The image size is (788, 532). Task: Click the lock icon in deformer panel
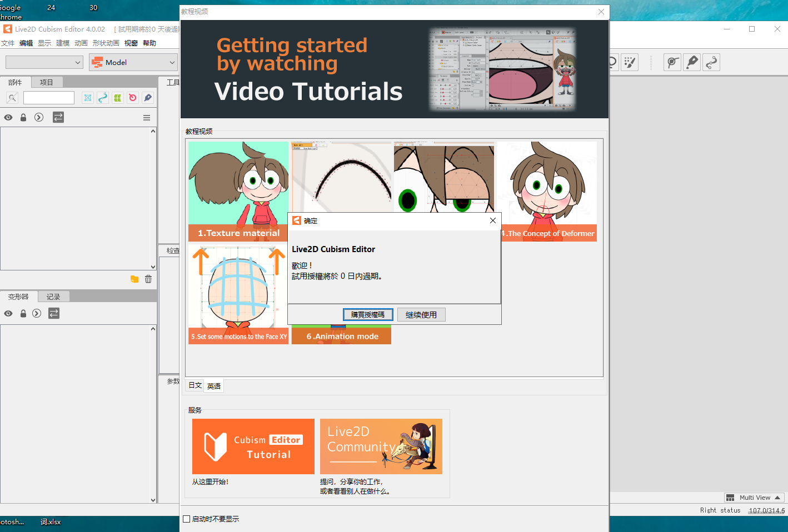[23, 313]
